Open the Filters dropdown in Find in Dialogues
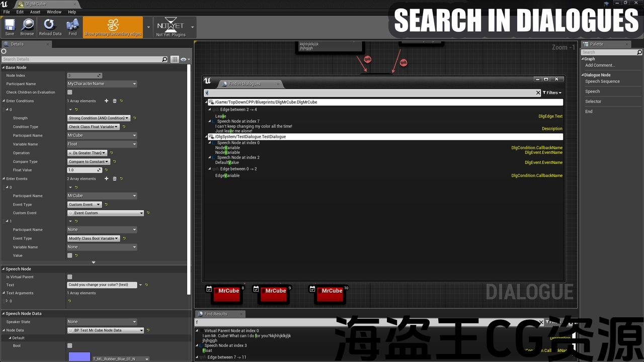 pos(552,93)
